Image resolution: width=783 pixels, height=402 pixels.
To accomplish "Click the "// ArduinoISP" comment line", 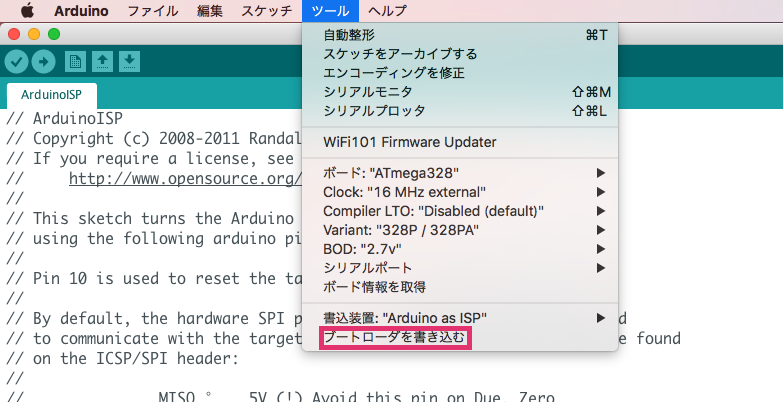I will point(64,119).
